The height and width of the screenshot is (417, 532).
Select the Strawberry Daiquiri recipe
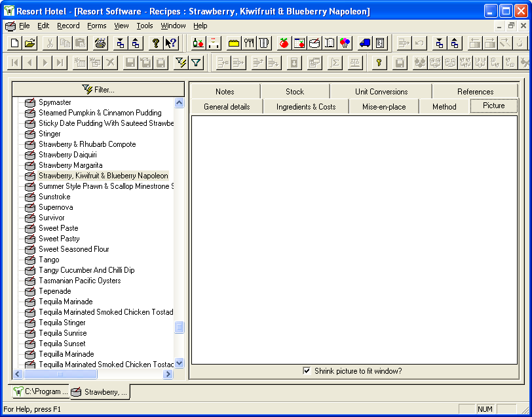tap(67, 155)
